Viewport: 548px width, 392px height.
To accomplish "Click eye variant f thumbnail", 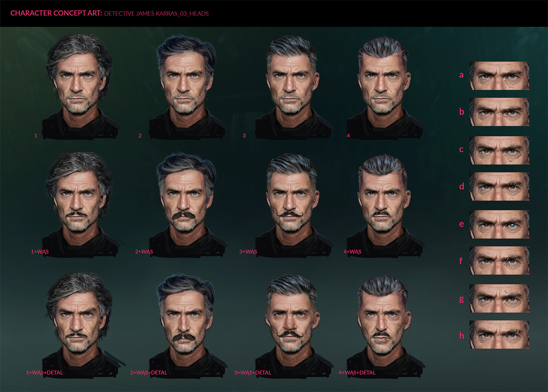I will [499, 260].
